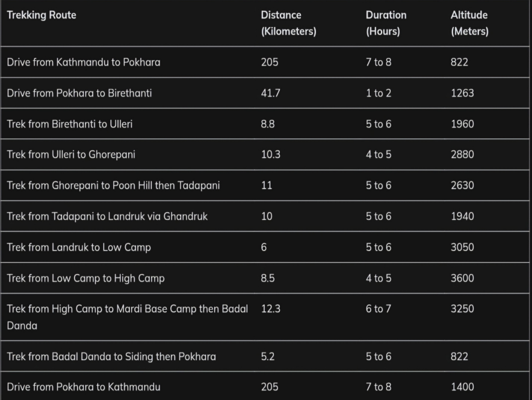
Task: Click the Trekking Route column header
Action: [x=42, y=15]
